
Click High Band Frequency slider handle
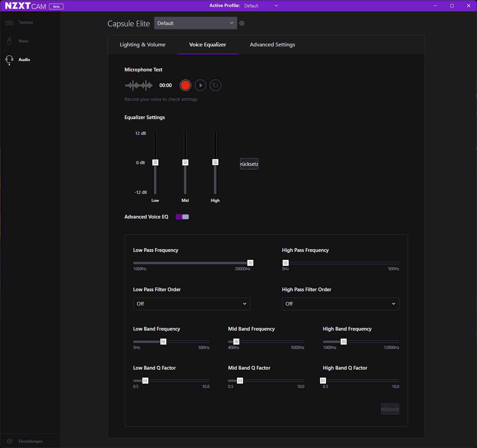344,342
